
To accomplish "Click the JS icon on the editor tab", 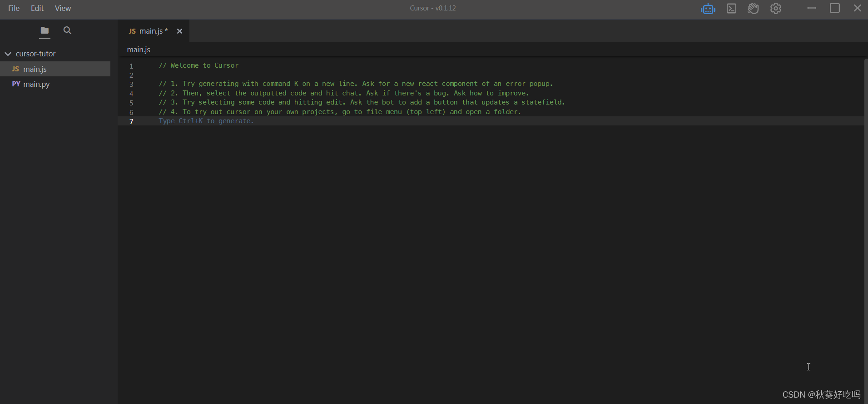I will click(132, 31).
